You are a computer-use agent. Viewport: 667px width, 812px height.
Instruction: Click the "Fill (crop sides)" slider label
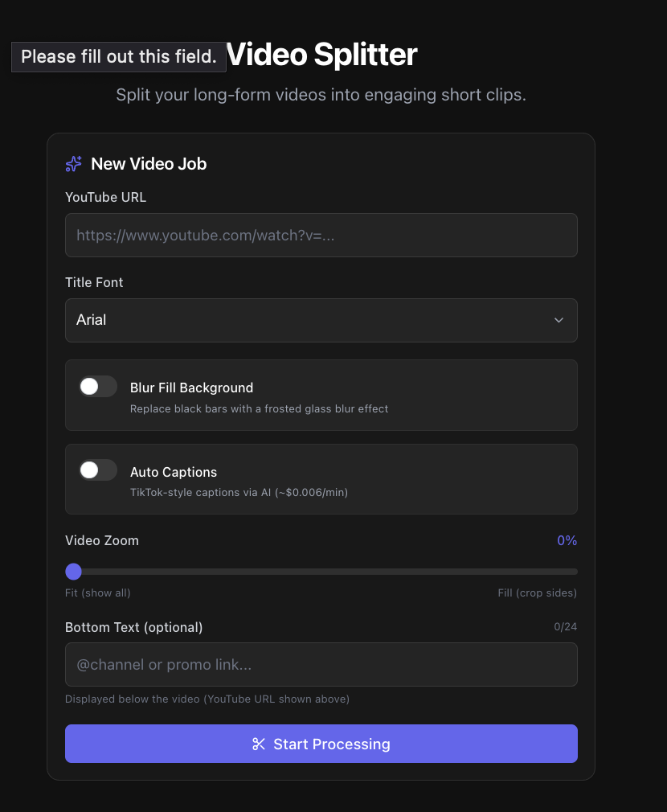537,593
